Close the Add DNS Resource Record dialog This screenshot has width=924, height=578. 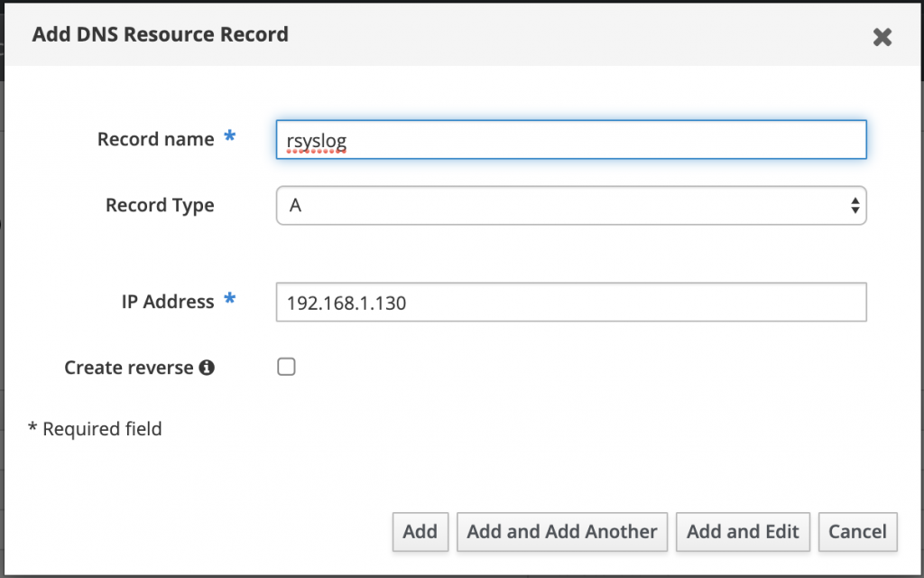pos(882,37)
